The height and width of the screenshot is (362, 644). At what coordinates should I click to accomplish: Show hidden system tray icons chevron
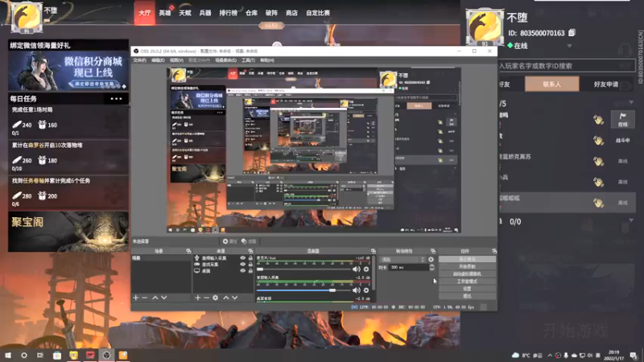[550, 356]
